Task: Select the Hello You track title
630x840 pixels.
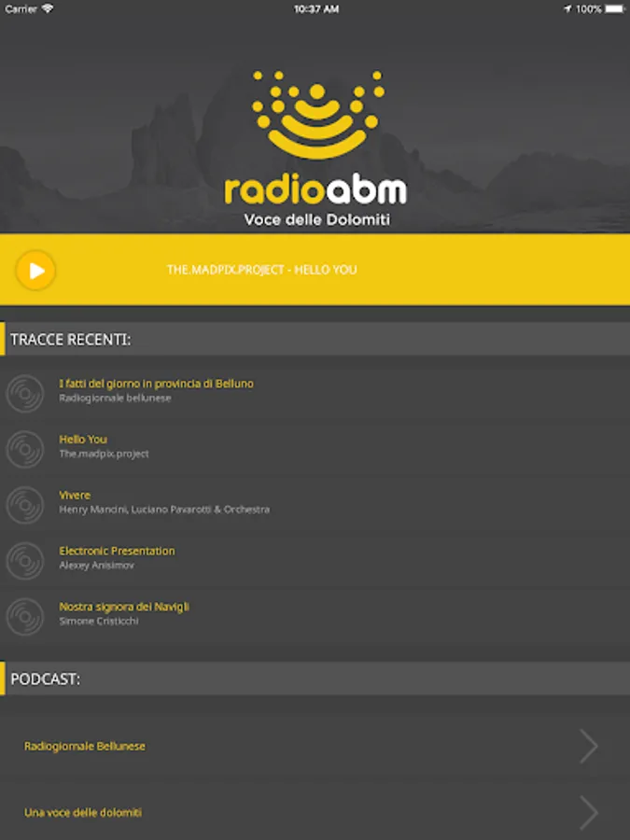Action: (83, 440)
